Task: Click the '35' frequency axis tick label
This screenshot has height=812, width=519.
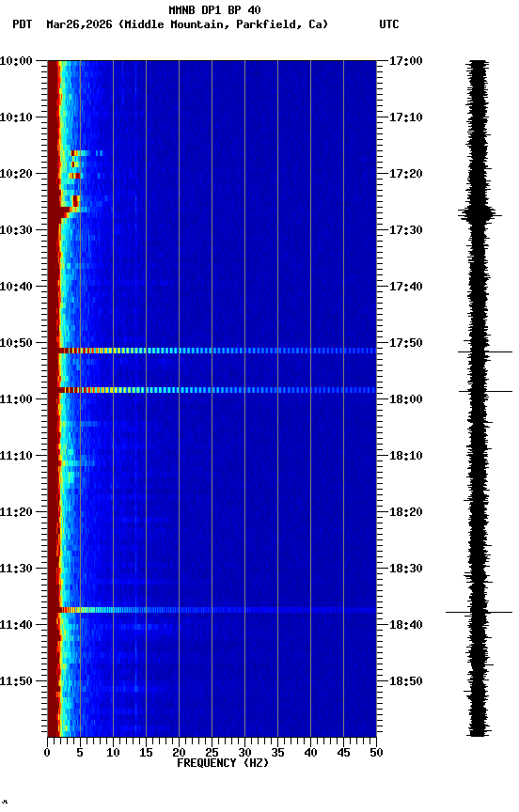Action: coord(277,753)
